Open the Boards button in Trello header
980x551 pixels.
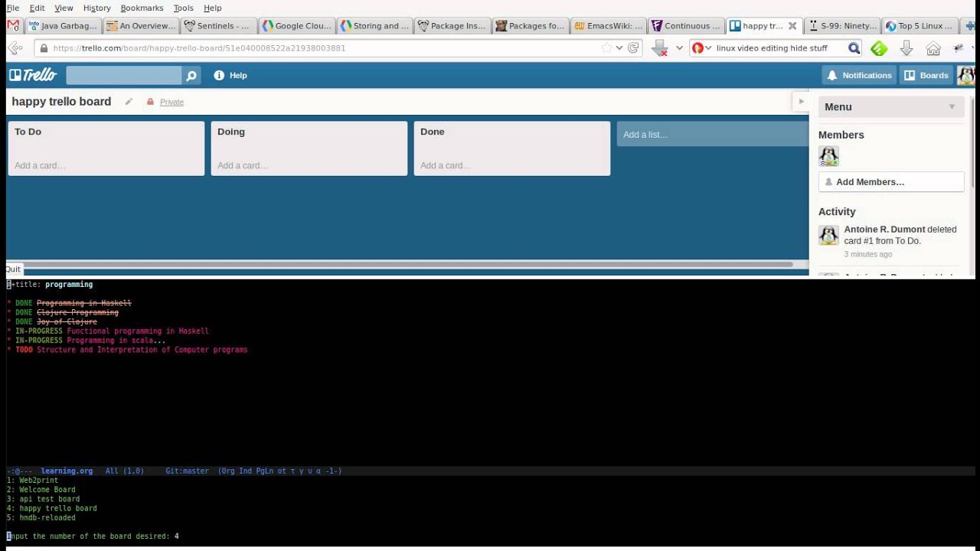tap(926, 75)
